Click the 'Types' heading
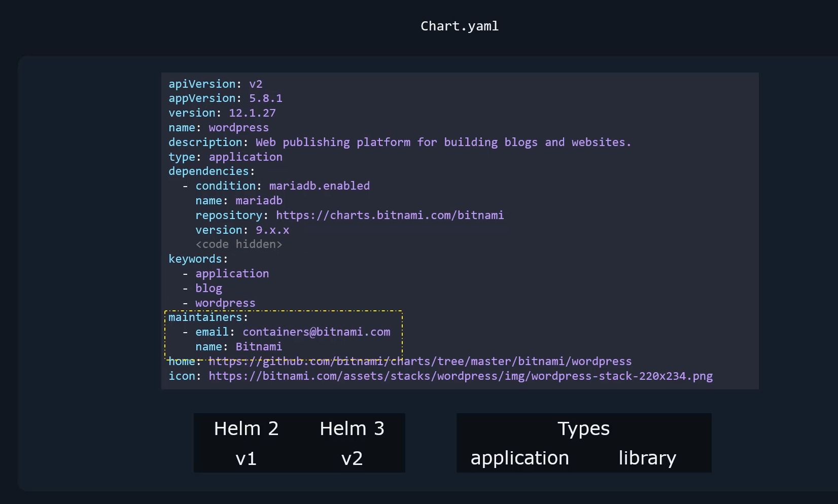Screen dimensions: 838x504 pyautogui.click(x=583, y=429)
